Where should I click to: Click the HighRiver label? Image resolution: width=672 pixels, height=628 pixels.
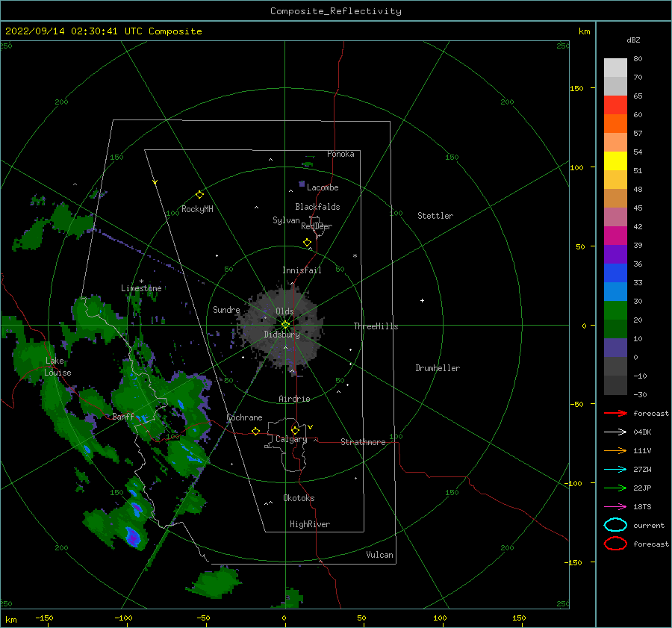[x=310, y=524]
